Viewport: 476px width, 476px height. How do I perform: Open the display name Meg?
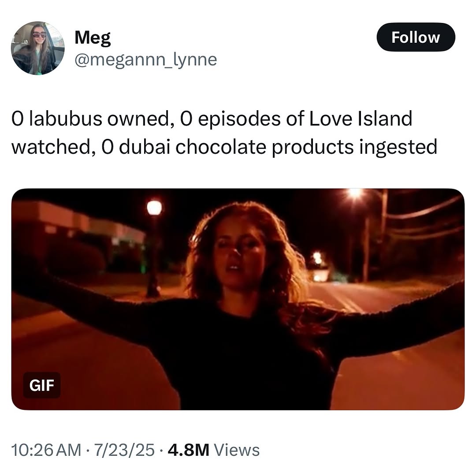point(93,37)
